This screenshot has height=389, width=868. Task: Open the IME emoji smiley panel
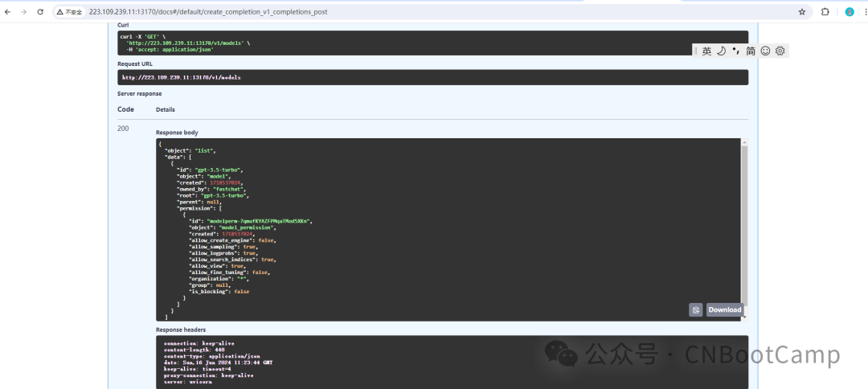click(765, 51)
